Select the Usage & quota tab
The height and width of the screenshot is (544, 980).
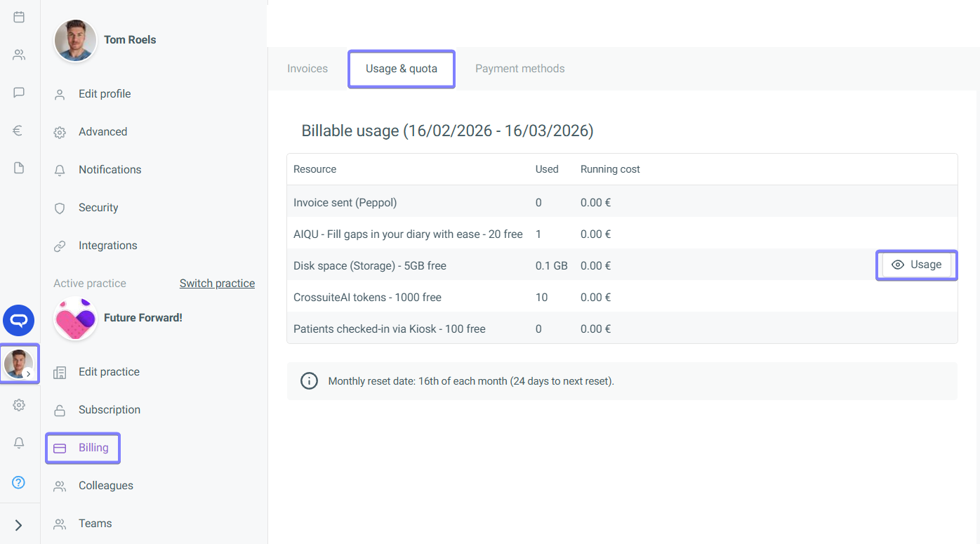[402, 69]
